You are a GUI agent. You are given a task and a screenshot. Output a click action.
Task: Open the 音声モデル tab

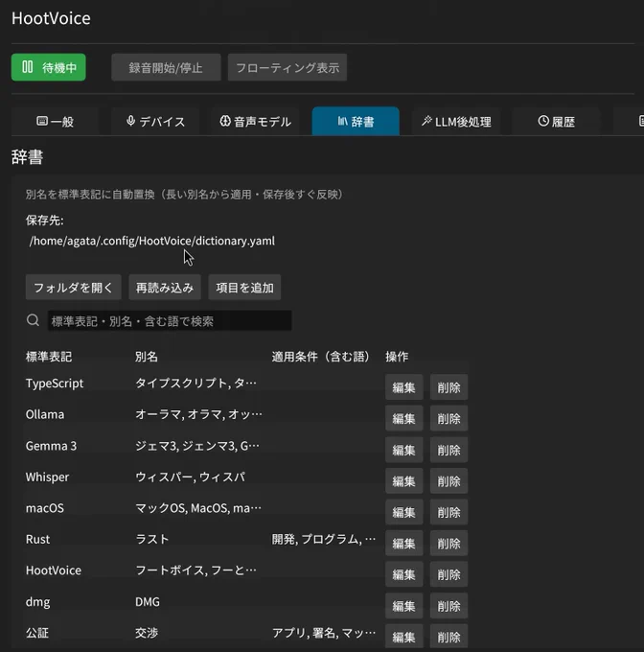(x=255, y=122)
